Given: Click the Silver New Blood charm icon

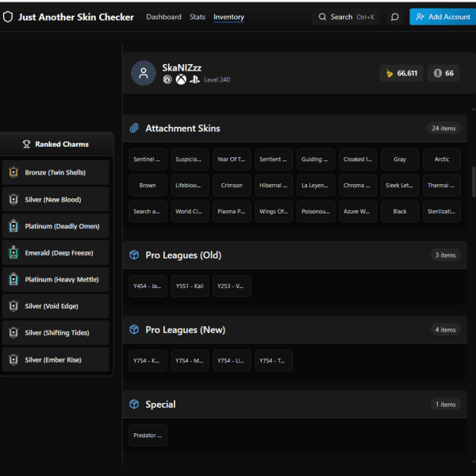Looking at the screenshot, I should pyautogui.click(x=13, y=199).
